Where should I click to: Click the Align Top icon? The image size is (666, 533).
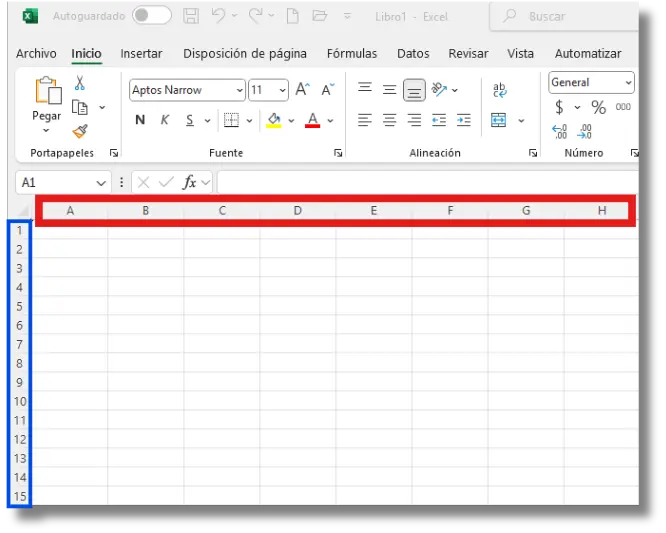point(365,89)
